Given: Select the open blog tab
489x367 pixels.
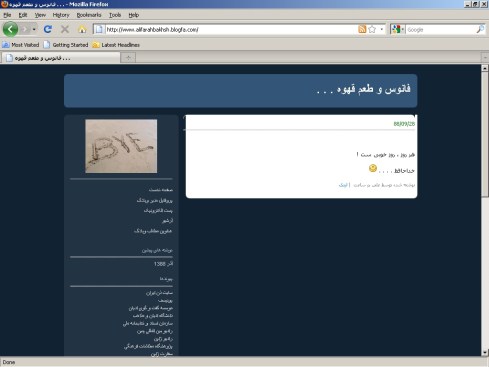Looking at the screenshot, I should click(x=60, y=58).
